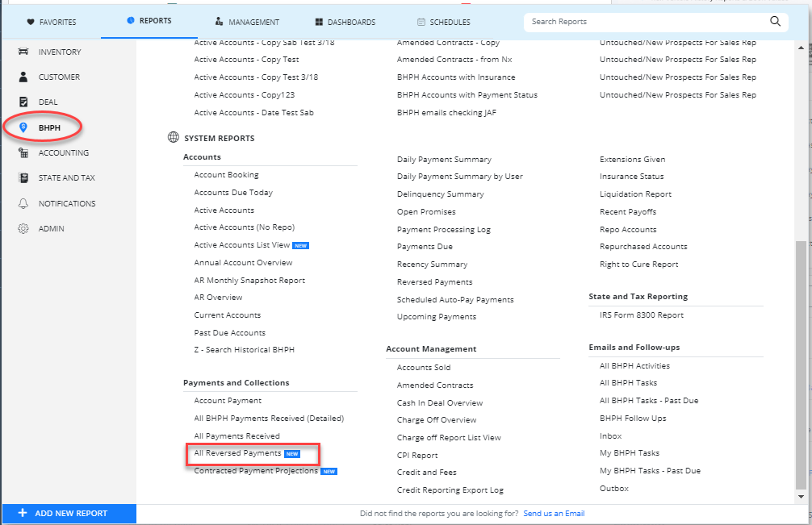Open Scheduled Auto-Pay Payments report
Image resolution: width=812 pixels, height=525 pixels.
[455, 299]
